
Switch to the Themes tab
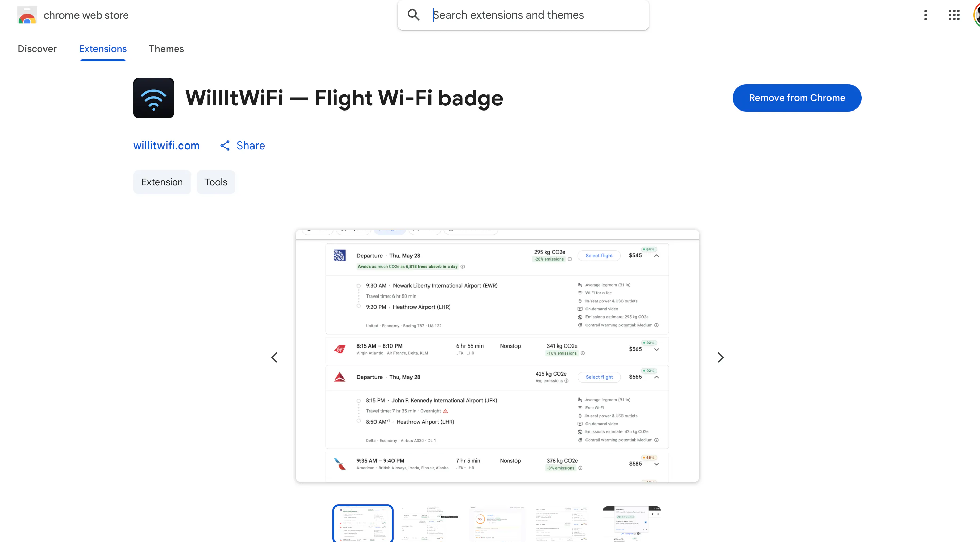pyautogui.click(x=166, y=49)
